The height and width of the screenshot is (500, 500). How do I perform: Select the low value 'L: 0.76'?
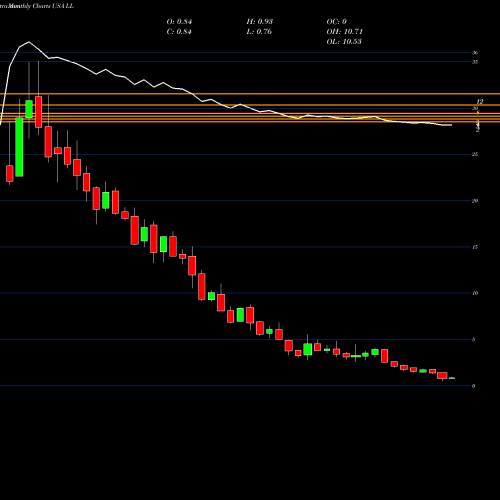click(x=259, y=32)
